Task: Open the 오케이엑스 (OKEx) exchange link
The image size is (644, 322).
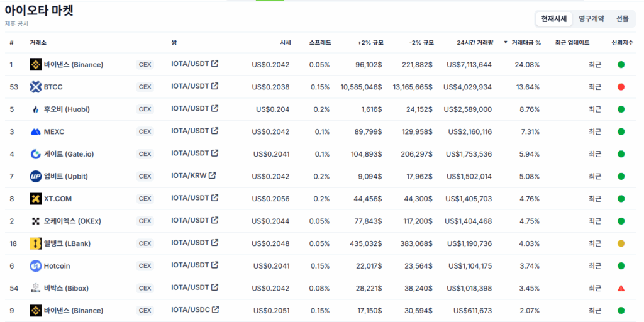Action: pyautogui.click(x=72, y=221)
